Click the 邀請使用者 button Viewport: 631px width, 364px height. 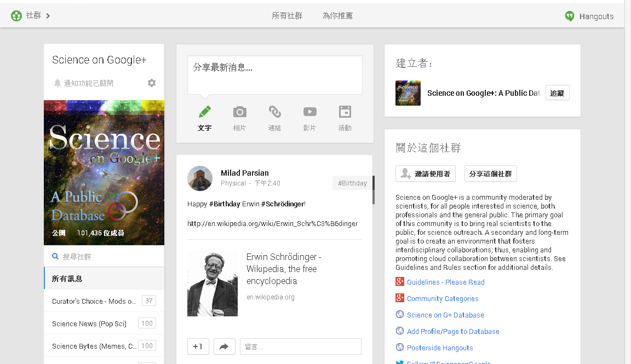[426, 174]
